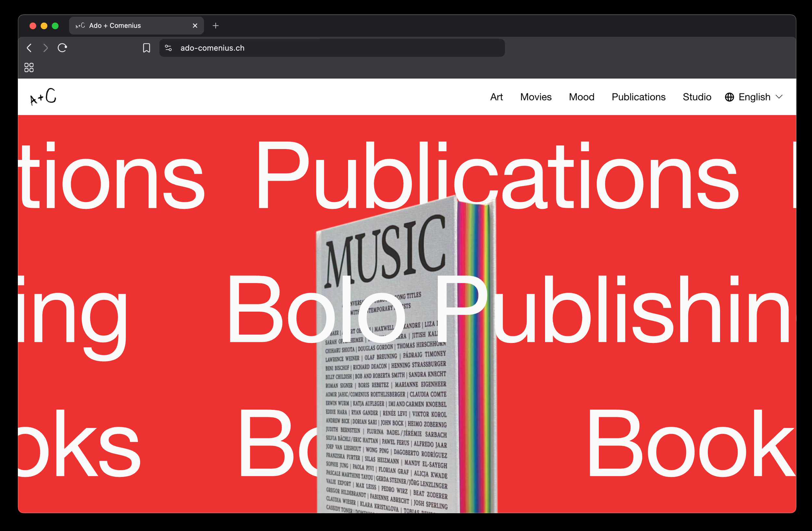Open a new browser tab
Viewport: 812px width, 531px height.
click(216, 26)
